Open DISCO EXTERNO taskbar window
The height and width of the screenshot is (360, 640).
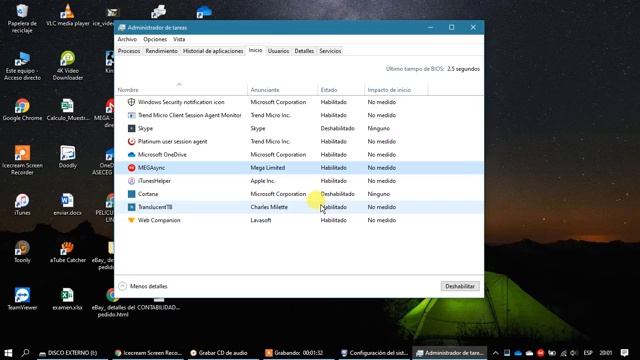72,353
